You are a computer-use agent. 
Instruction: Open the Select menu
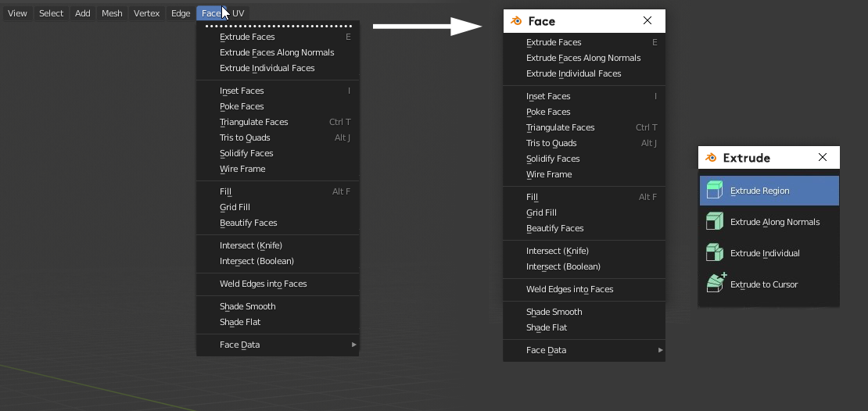[x=51, y=13]
